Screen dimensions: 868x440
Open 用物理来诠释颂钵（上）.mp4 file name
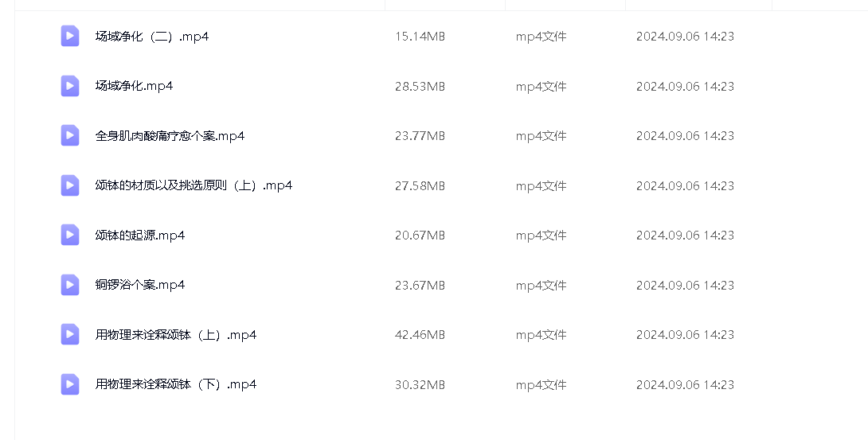(176, 335)
